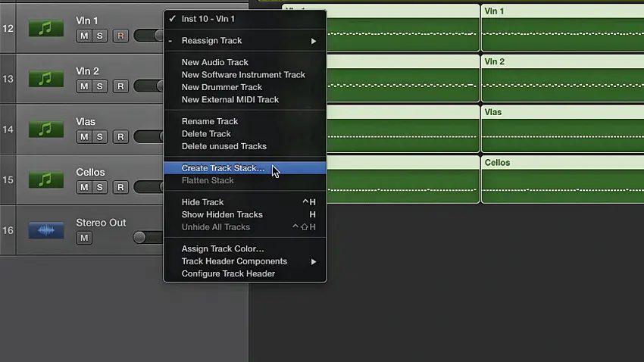Click Delete unused Tracks menu entry
Image resolution: width=644 pixels, height=362 pixels.
pos(224,146)
